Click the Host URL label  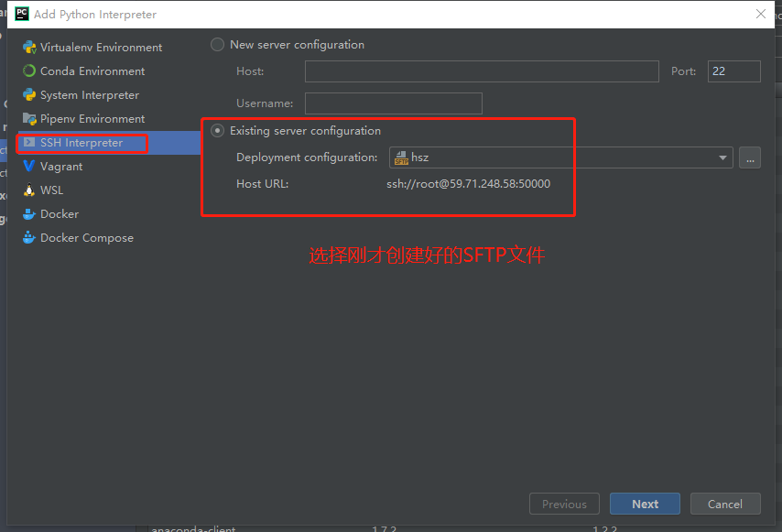pyautogui.click(x=262, y=184)
